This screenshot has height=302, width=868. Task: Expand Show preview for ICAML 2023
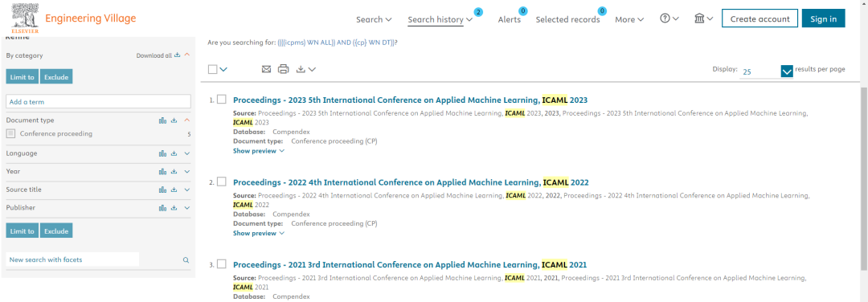coord(259,150)
